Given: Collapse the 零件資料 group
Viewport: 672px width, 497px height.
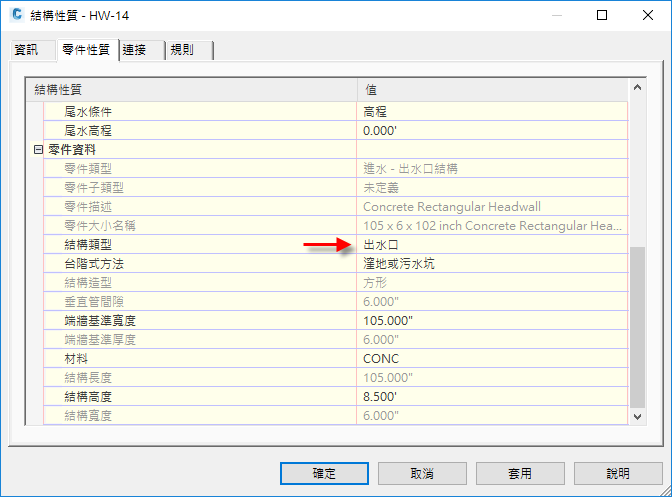Looking at the screenshot, I should [x=38, y=150].
